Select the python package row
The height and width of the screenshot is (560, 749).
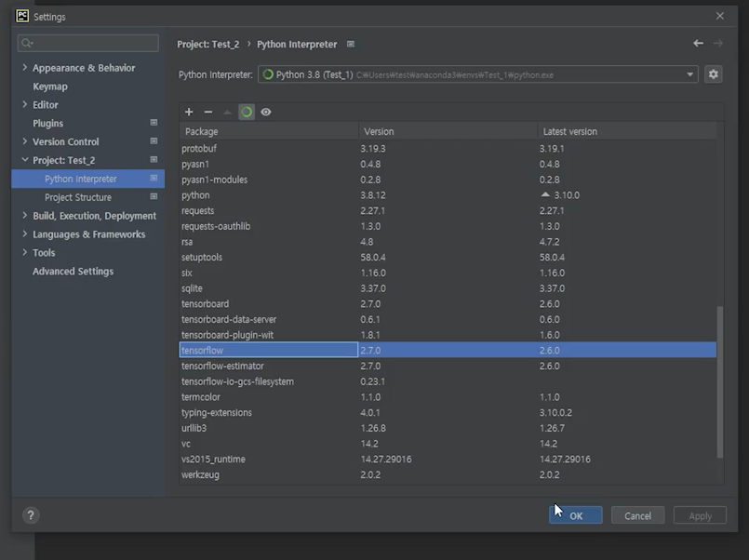448,195
